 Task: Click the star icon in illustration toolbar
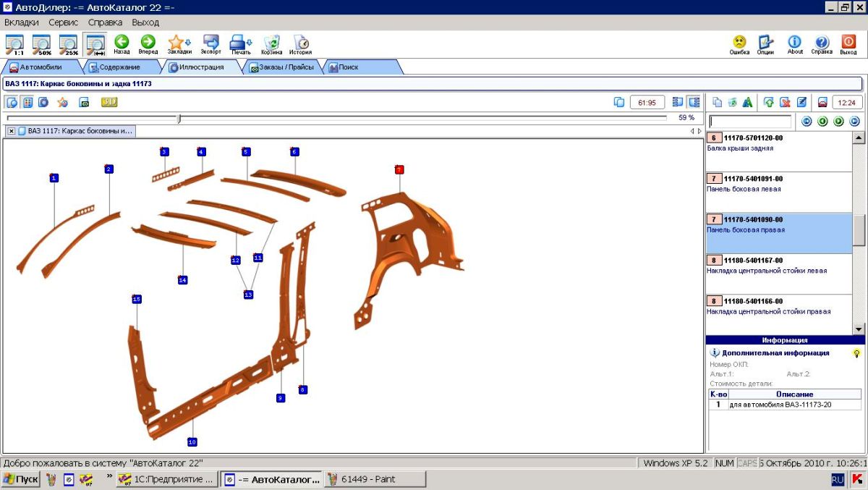click(x=63, y=102)
